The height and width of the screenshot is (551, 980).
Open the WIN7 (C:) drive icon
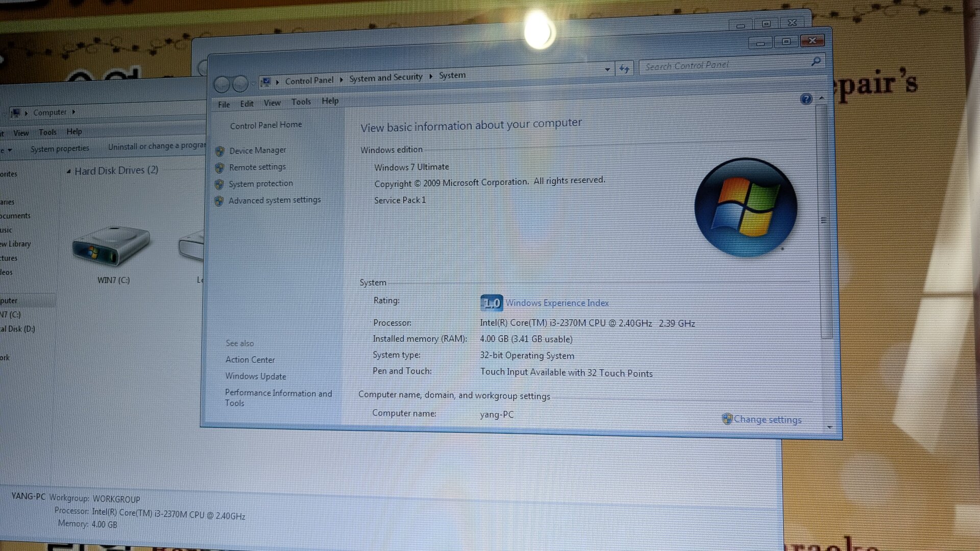pyautogui.click(x=112, y=246)
